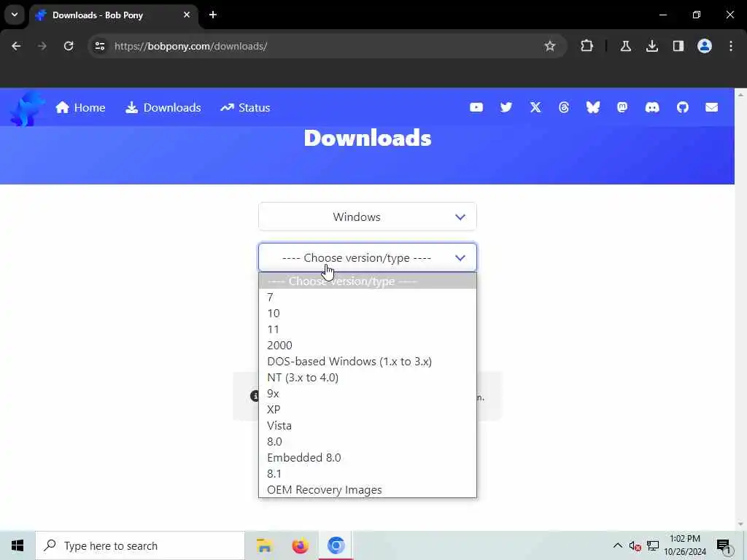Image resolution: width=747 pixels, height=560 pixels.
Task: Choose 2000 in the version list
Action: [x=368, y=345]
